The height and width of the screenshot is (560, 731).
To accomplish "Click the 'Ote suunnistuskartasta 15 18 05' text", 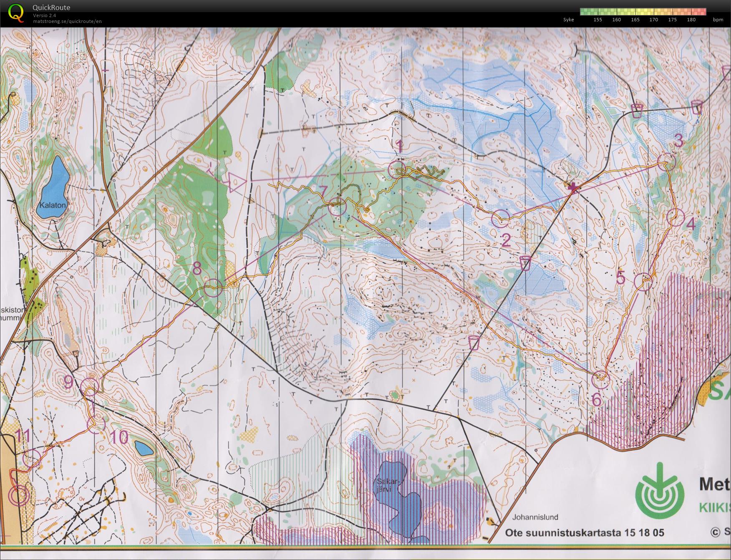I will tap(585, 532).
